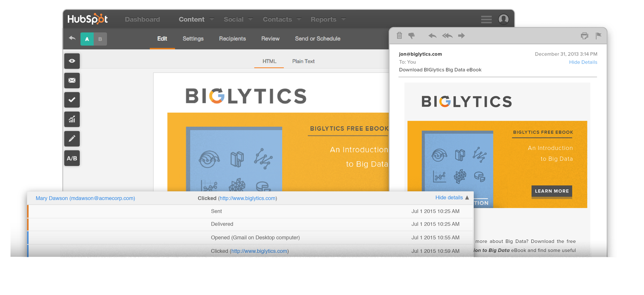Open the user profile avatar icon
Image resolution: width=644 pixels, height=295 pixels.
(504, 19)
